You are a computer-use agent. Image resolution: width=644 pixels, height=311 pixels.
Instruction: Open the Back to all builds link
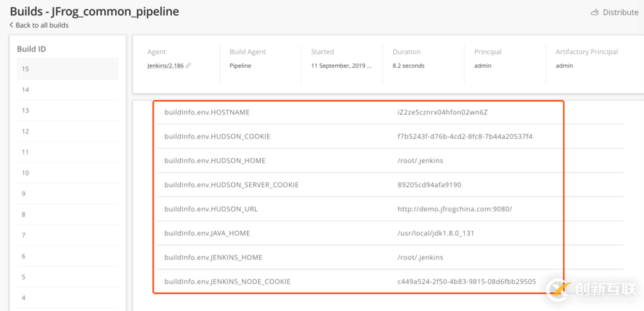[x=42, y=25]
